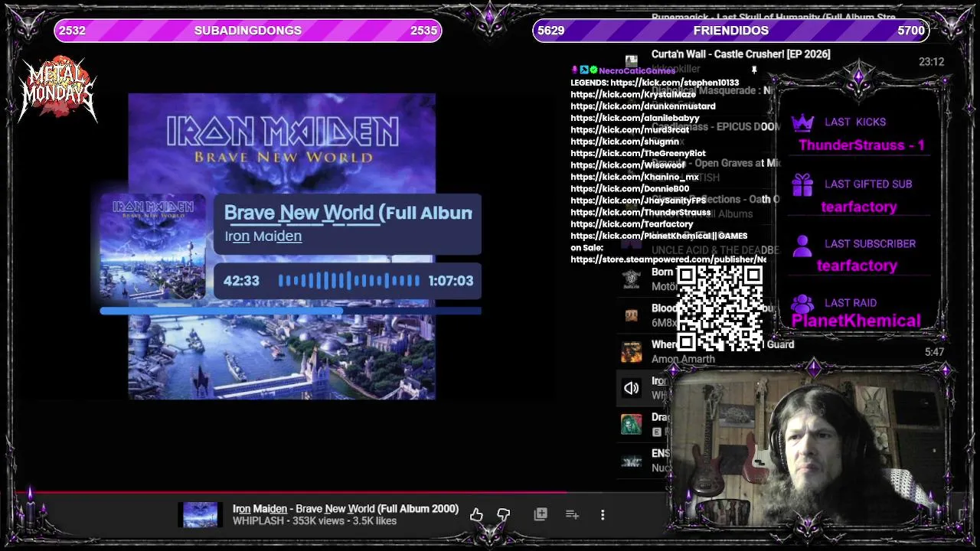
Task: Open the kick.com/KrystalMaze link
Action: [633, 94]
